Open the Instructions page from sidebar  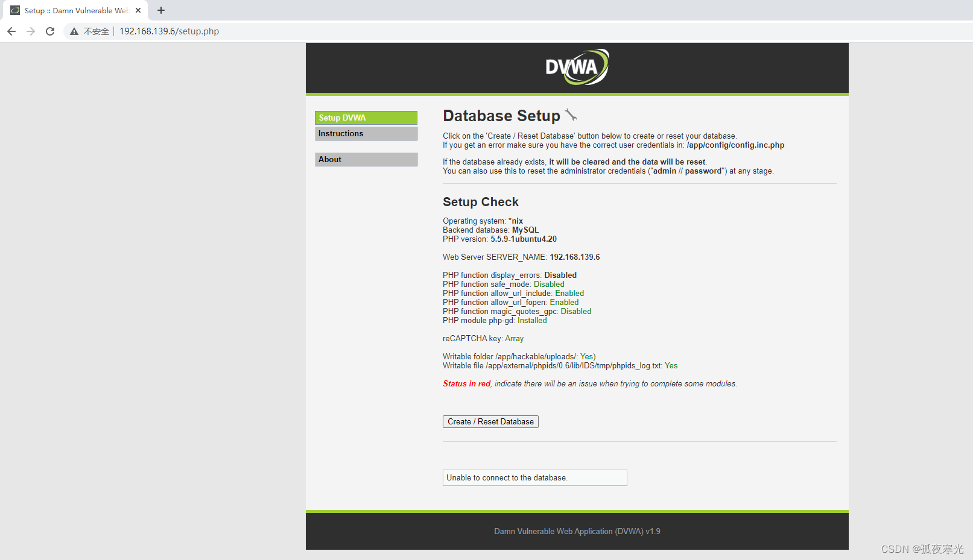point(366,133)
